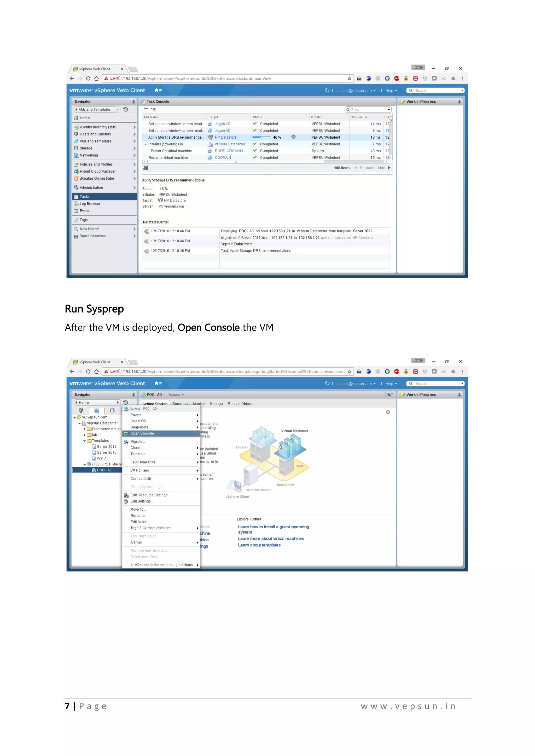The image size is (535, 756).
Task: Click history icon beside VMs and Templates breadcrumb
Action: pyautogui.click(x=125, y=110)
